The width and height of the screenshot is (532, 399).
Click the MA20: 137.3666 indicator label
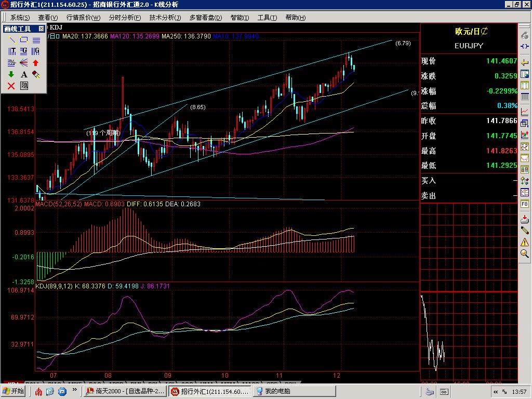(85, 36)
